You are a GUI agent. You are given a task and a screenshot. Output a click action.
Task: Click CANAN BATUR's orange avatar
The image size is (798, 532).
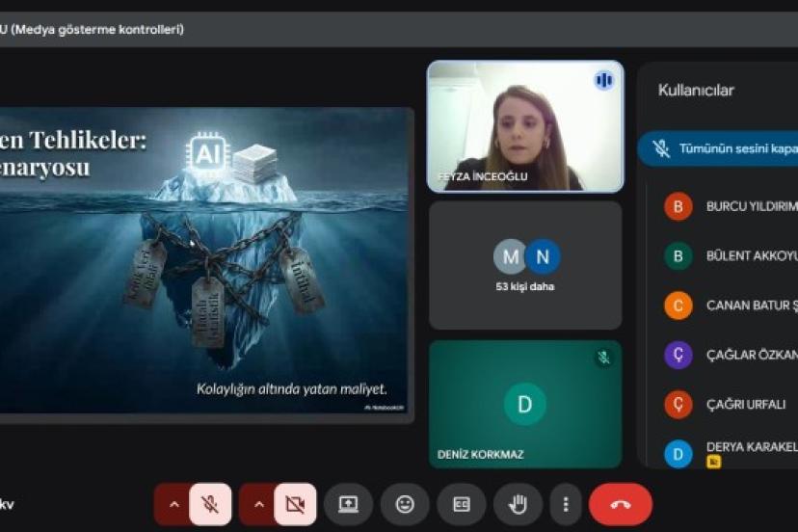click(678, 306)
